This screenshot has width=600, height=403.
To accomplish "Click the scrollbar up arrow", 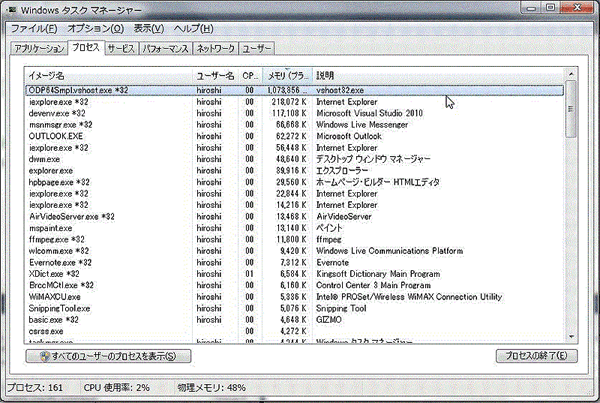I will point(571,74).
